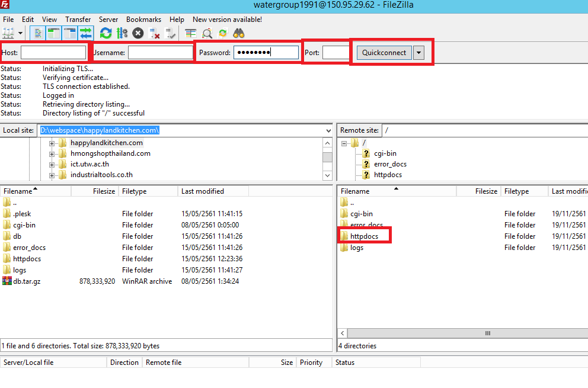Focus the Username input field
The width and height of the screenshot is (588, 388).
[x=161, y=53]
